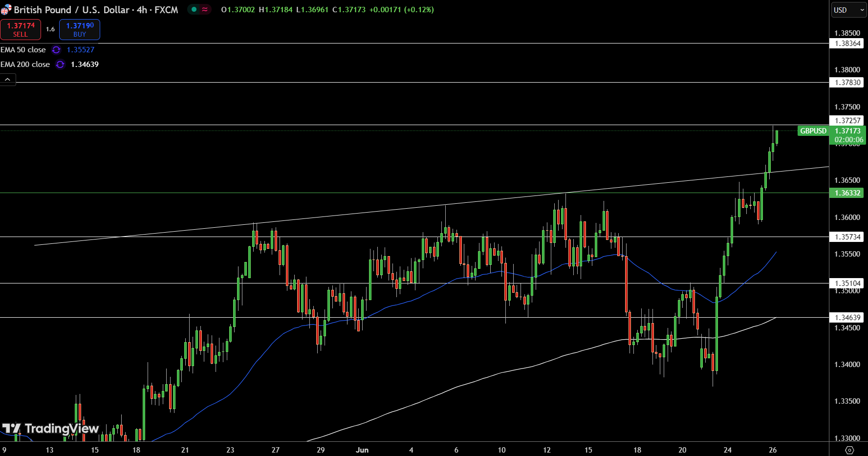Select the EMA 50 close indicator label
The image size is (868, 456).
(x=23, y=50)
